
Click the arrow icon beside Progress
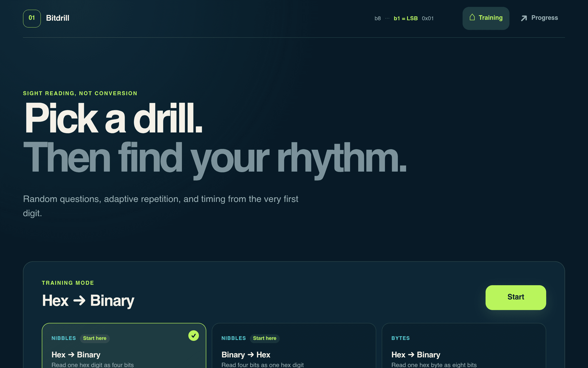pyautogui.click(x=524, y=18)
